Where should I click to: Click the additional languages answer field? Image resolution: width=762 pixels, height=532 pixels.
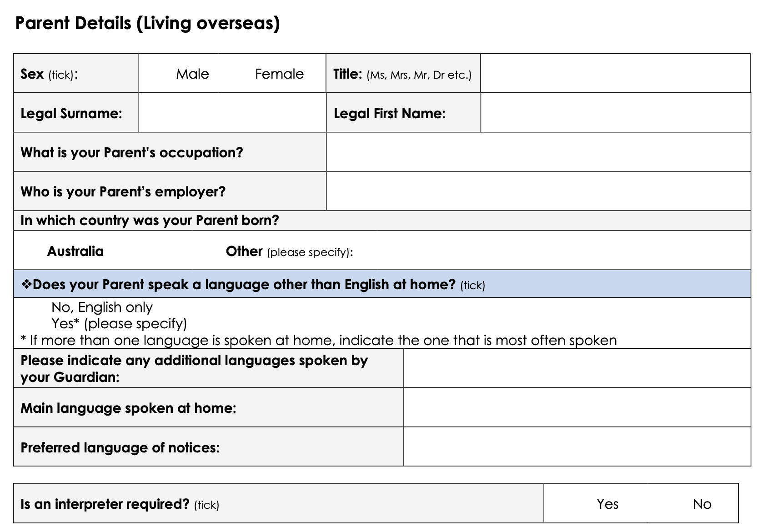pos(577,368)
